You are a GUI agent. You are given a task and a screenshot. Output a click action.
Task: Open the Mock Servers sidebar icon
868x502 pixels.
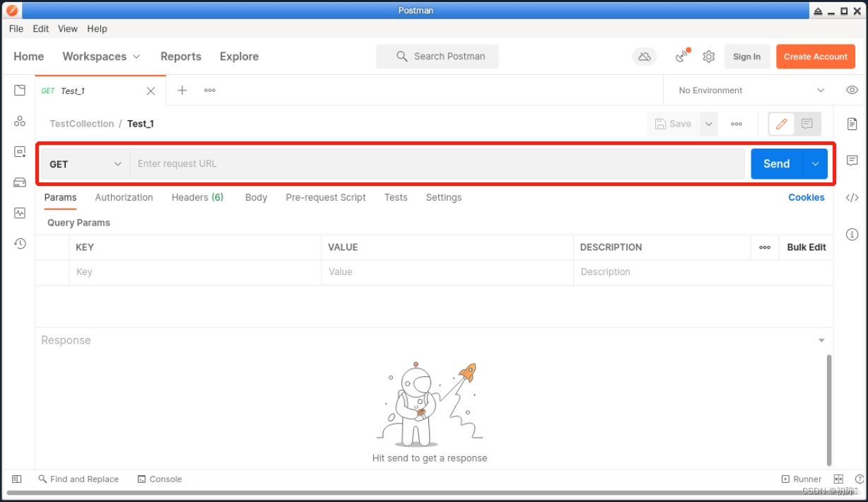[20, 182]
